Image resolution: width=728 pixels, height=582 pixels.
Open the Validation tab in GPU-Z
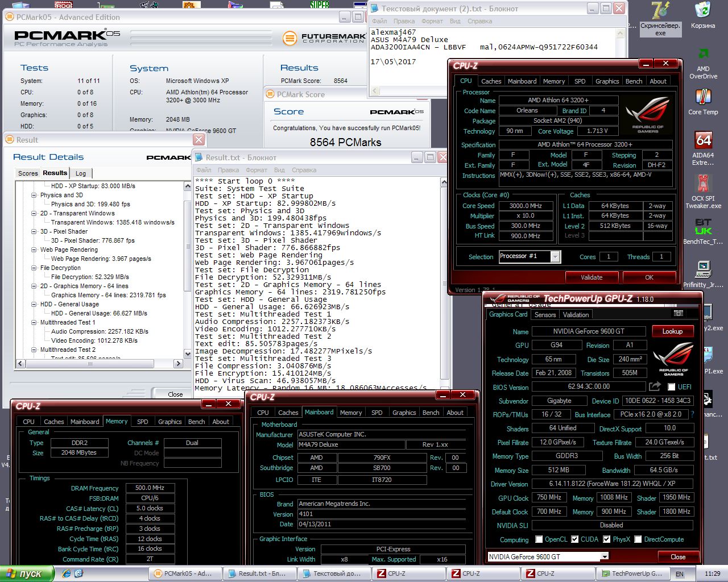(576, 315)
